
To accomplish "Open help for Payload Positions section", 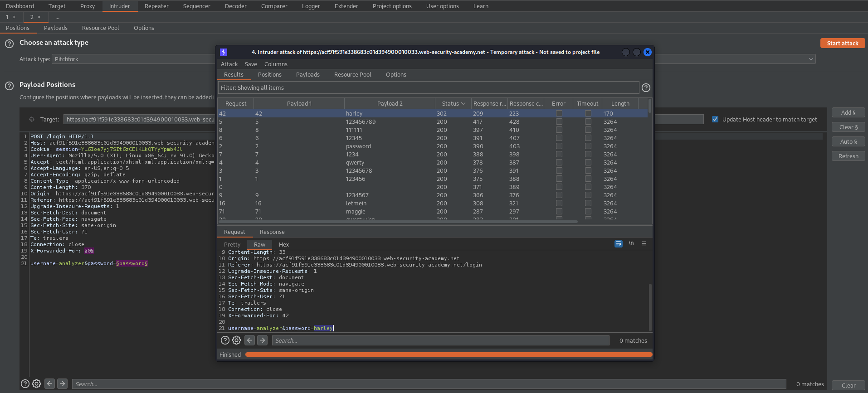I will [x=9, y=86].
